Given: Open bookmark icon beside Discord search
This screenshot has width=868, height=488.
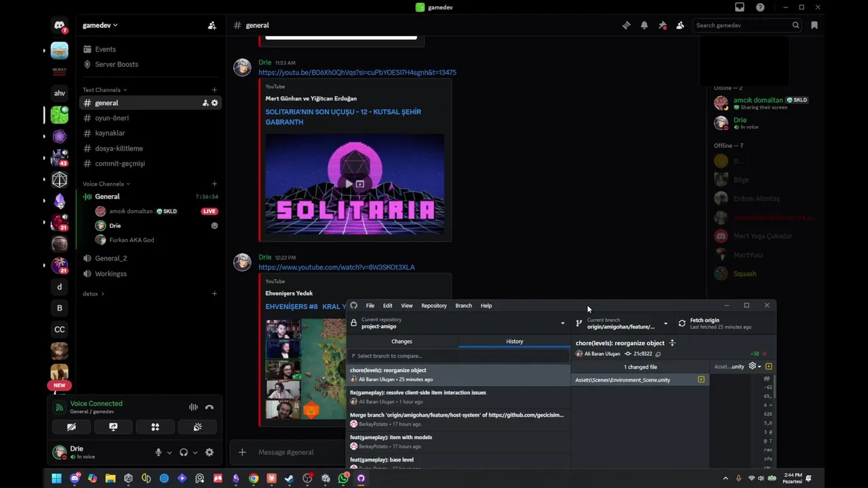Looking at the screenshot, I should (x=814, y=25).
